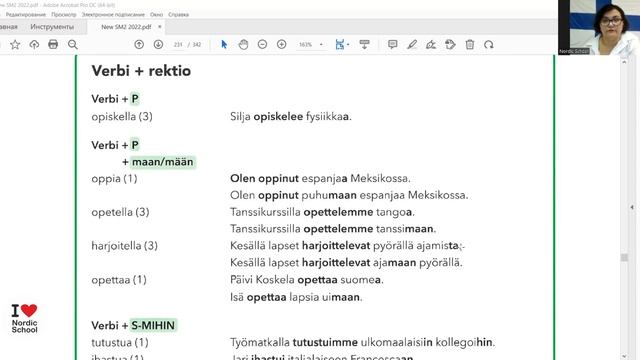
Task: Bookmark the file with the star icon
Action: point(15,44)
